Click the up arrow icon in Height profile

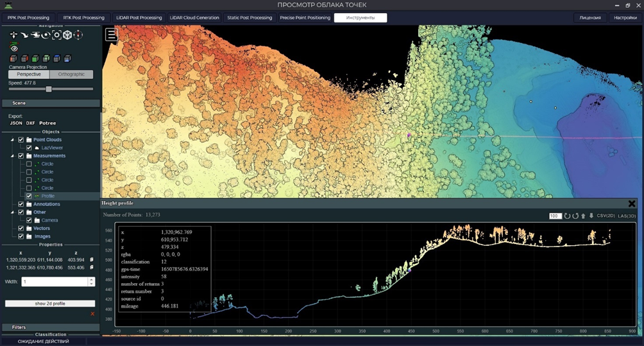click(583, 216)
